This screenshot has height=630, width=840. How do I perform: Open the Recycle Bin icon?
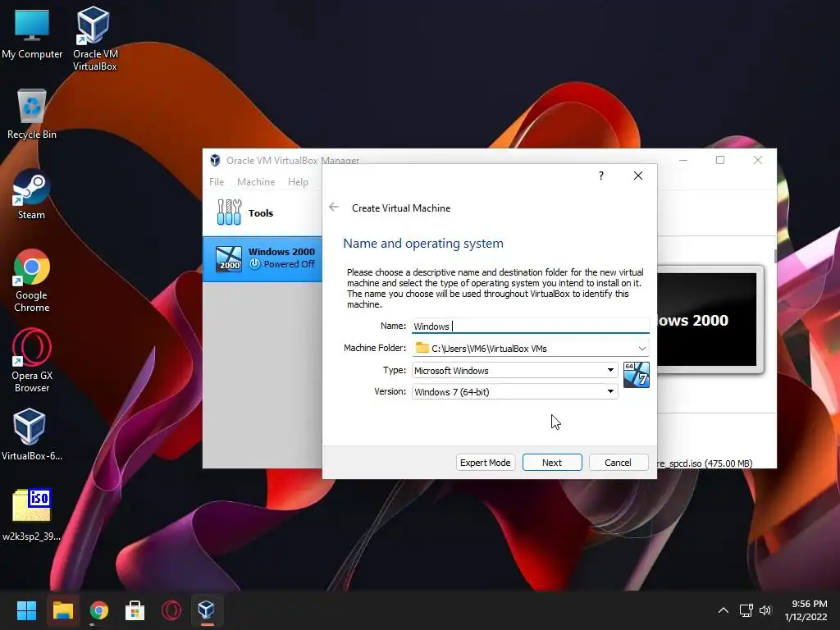[x=32, y=113]
